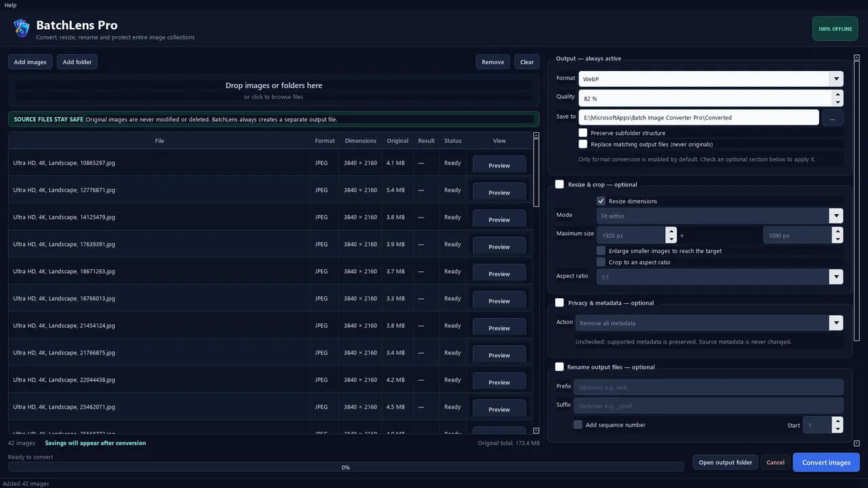Viewport: 868px width, 488px height.
Task: Sort by the Dimensions column header
Action: pyautogui.click(x=360, y=141)
